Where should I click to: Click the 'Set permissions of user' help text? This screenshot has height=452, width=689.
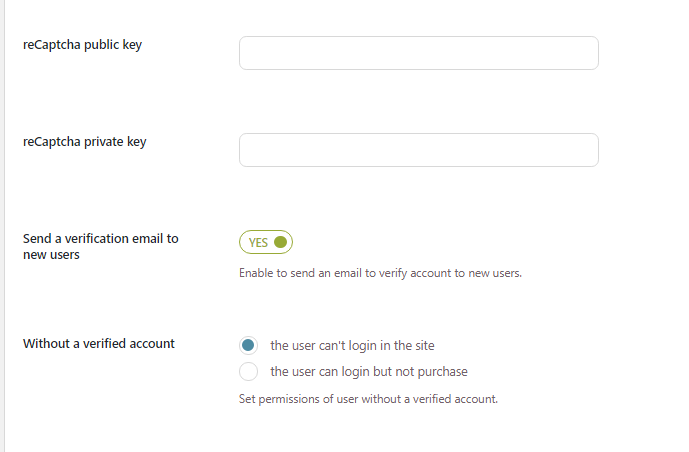point(368,399)
